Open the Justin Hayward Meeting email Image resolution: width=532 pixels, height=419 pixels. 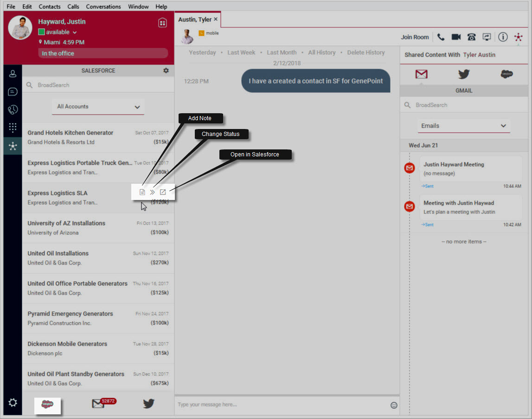(471, 169)
